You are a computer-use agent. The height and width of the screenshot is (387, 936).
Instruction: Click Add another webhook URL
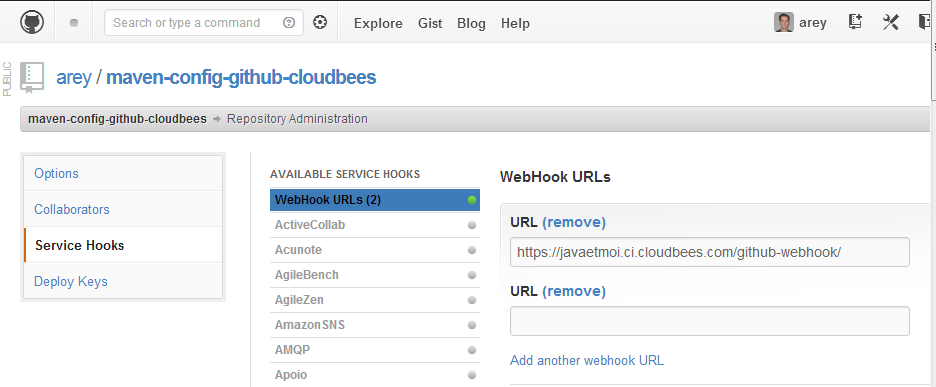tap(587, 361)
